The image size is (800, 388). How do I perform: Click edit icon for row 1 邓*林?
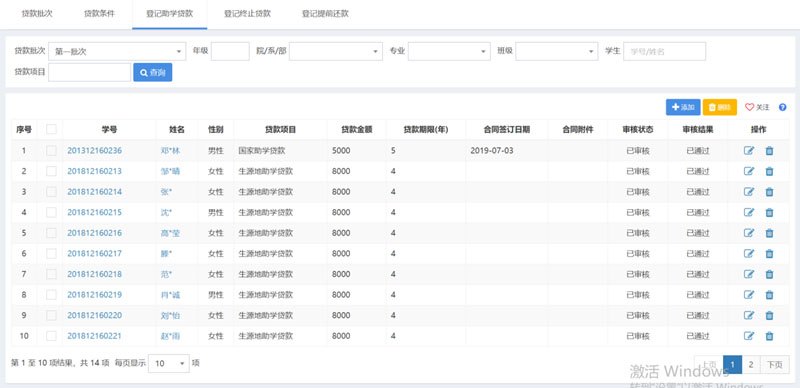coord(748,151)
